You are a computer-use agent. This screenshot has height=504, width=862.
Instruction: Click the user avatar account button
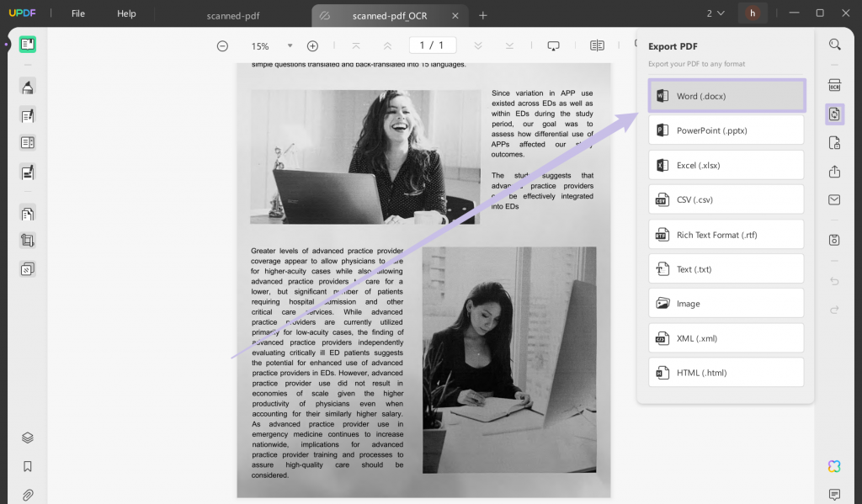(752, 13)
